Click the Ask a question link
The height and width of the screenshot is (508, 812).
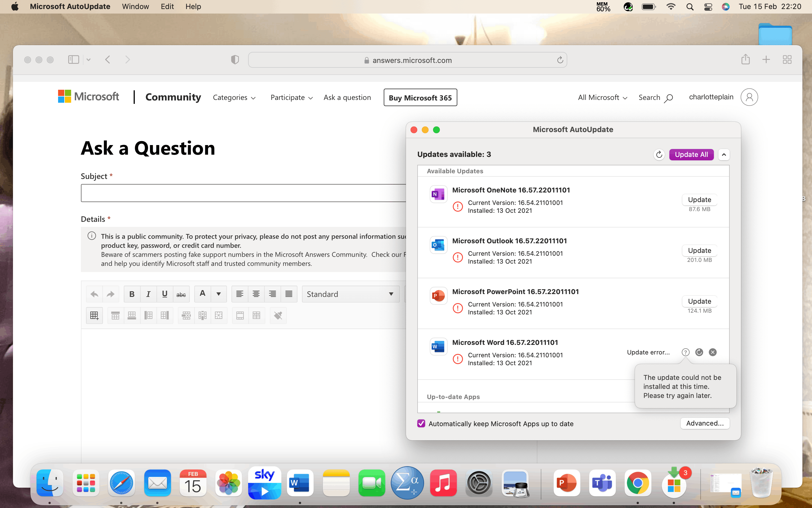click(347, 97)
